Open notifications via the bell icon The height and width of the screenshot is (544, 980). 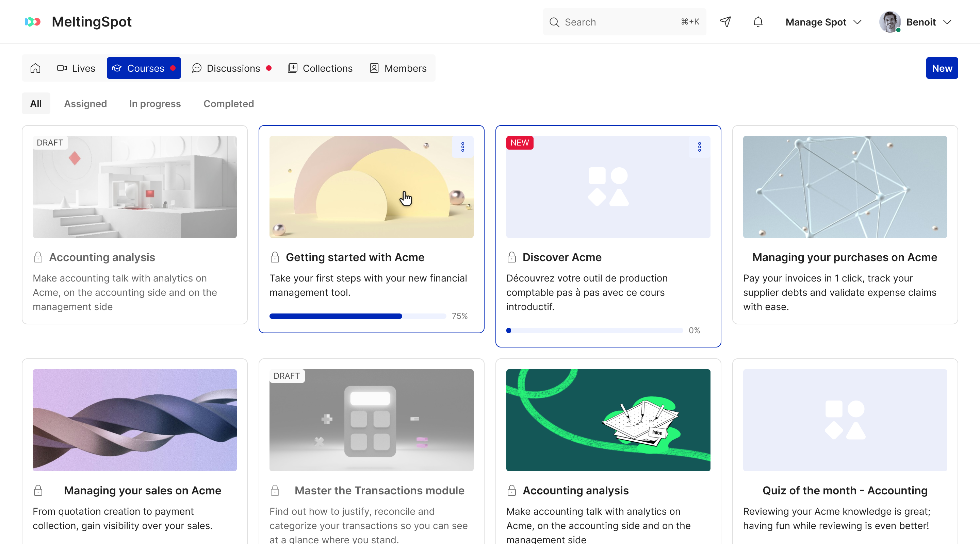point(757,22)
